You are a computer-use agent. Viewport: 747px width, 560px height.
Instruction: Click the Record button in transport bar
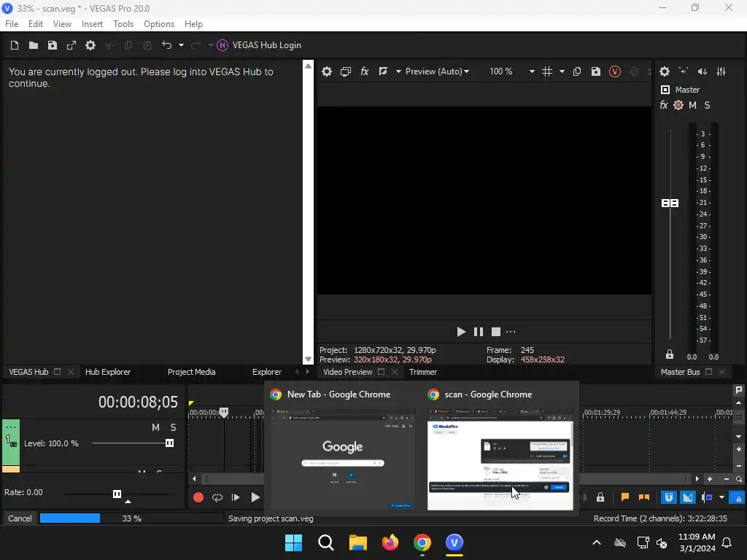[198, 497]
